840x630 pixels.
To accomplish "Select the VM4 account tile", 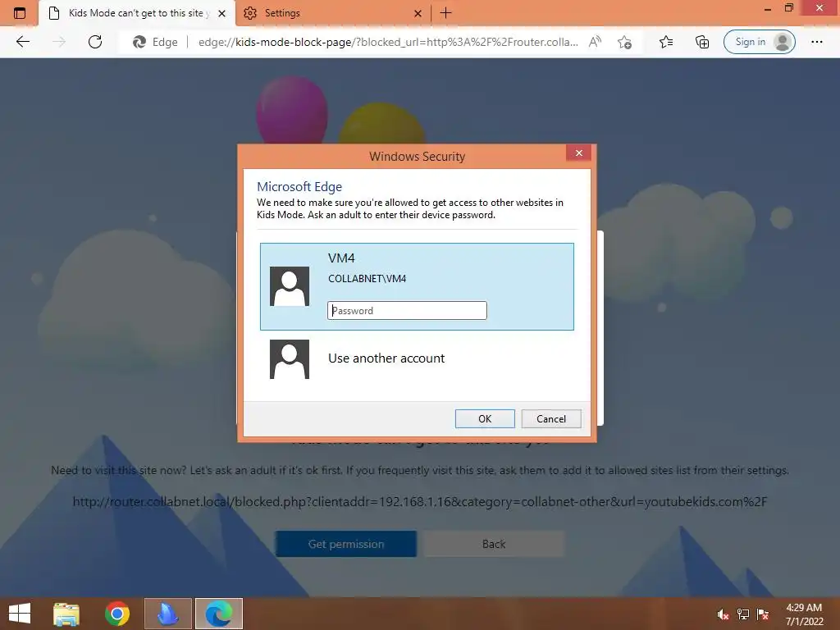I will 417,286.
